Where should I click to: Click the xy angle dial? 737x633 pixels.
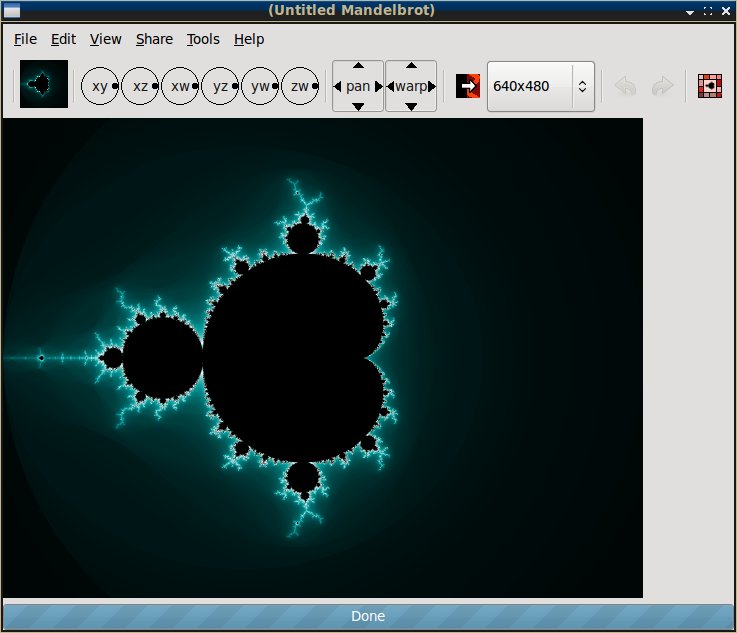click(100, 86)
